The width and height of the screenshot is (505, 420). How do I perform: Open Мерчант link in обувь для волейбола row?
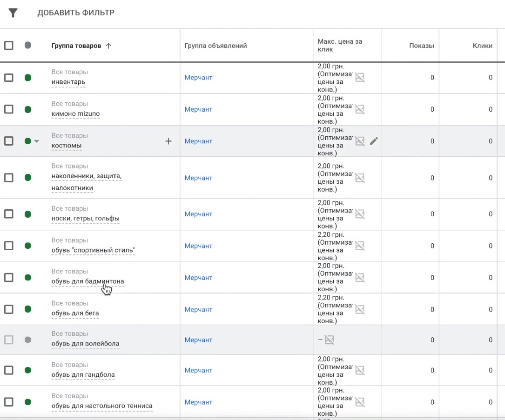[x=198, y=340]
